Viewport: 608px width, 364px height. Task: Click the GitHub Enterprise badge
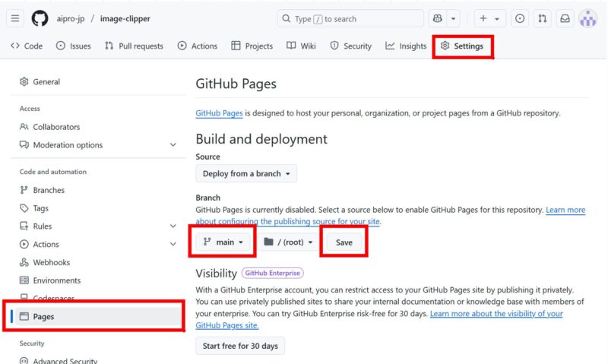[x=273, y=273]
